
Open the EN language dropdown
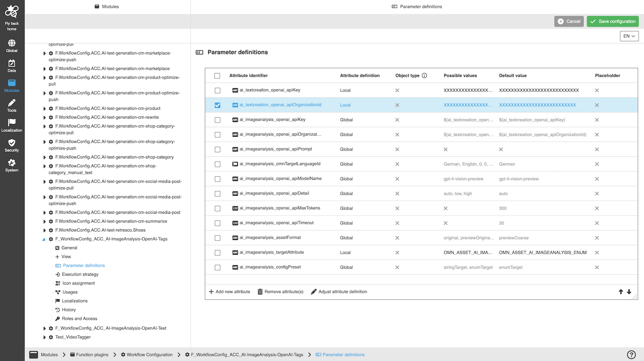(629, 36)
